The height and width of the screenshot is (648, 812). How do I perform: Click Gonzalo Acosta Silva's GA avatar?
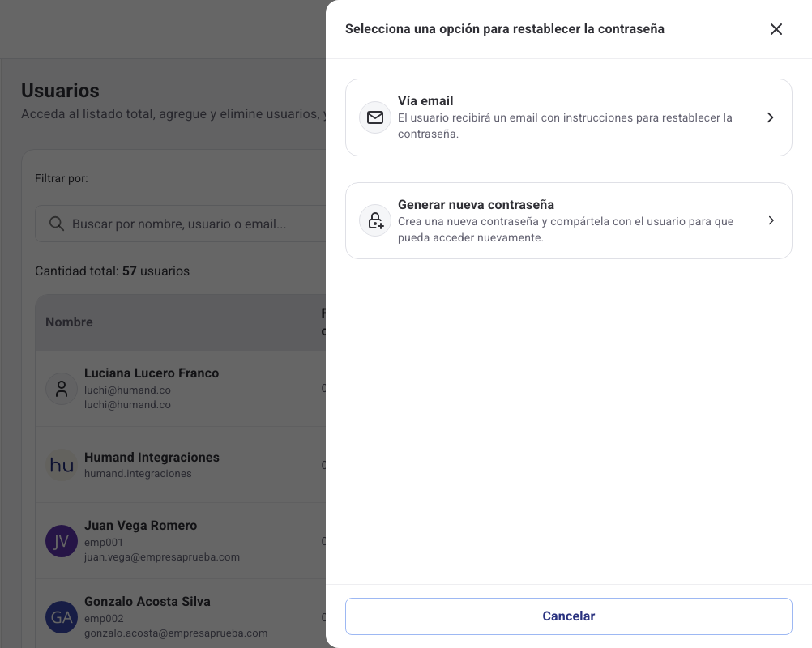62,617
